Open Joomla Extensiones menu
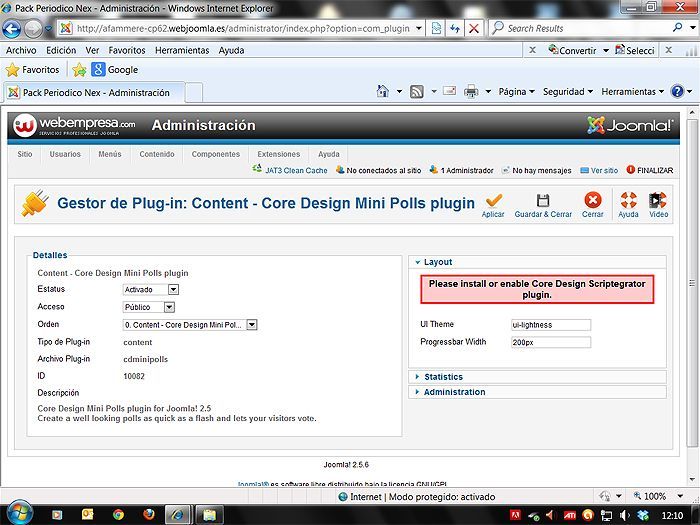Image resolution: width=700 pixels, height=525 pixels. (279, 154)
